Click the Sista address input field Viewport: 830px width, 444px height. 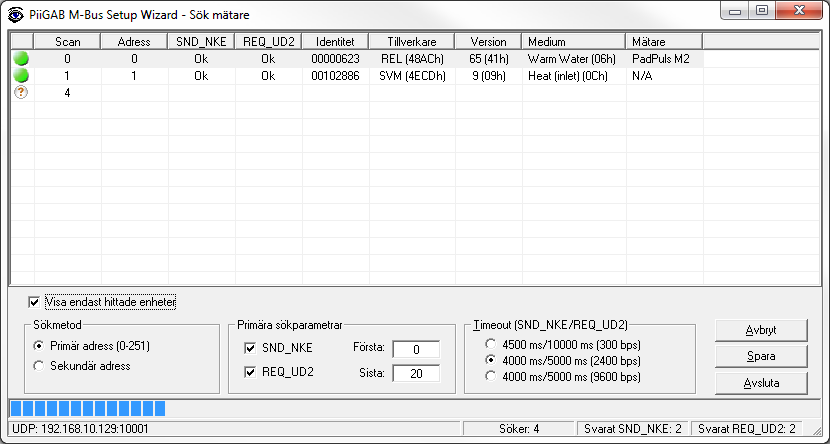tap(416, 374)
